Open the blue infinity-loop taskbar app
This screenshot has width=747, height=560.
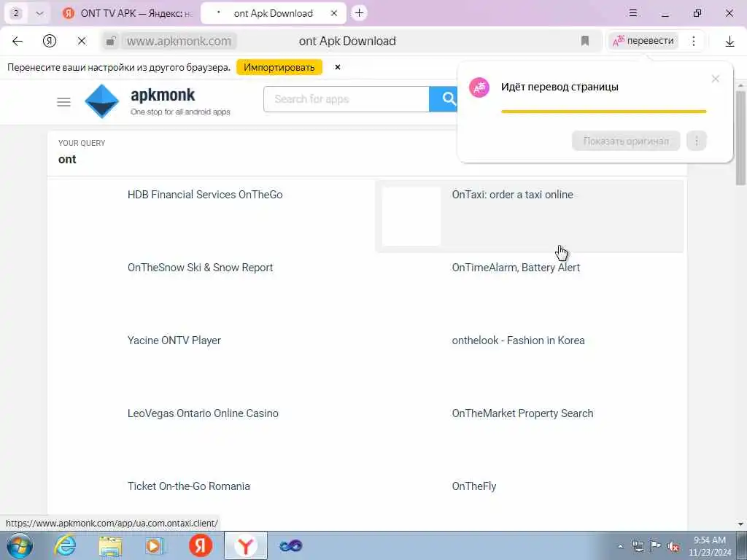(x=290, y=545)
